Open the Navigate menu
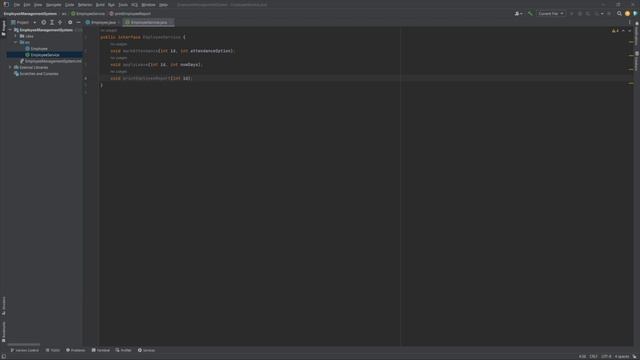 click(53, 4)
